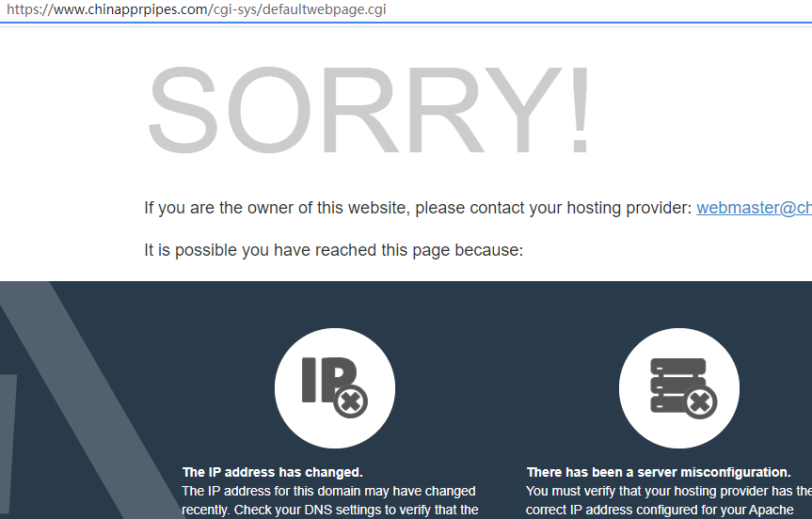Click the X badge on IP icon
The height and width of the screenshot is (519, 812).
(351, 401)
